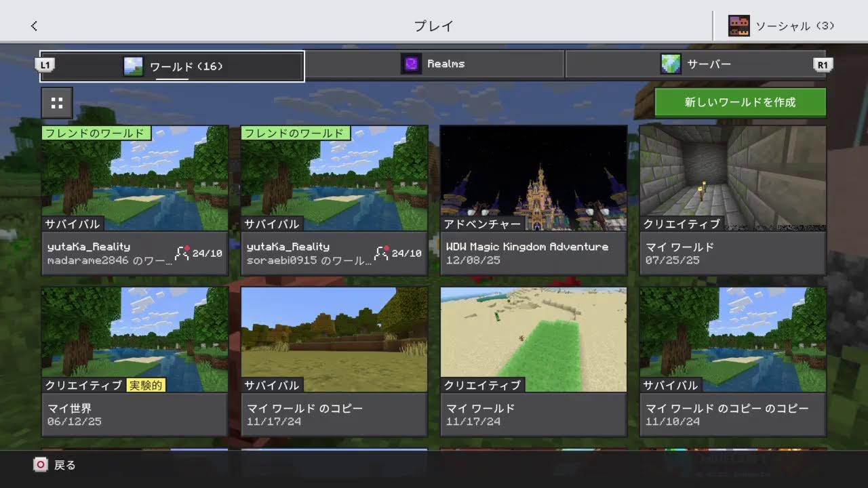
Task: Click クリエイティブ label on 07/25/25 world
Action: 681,224
